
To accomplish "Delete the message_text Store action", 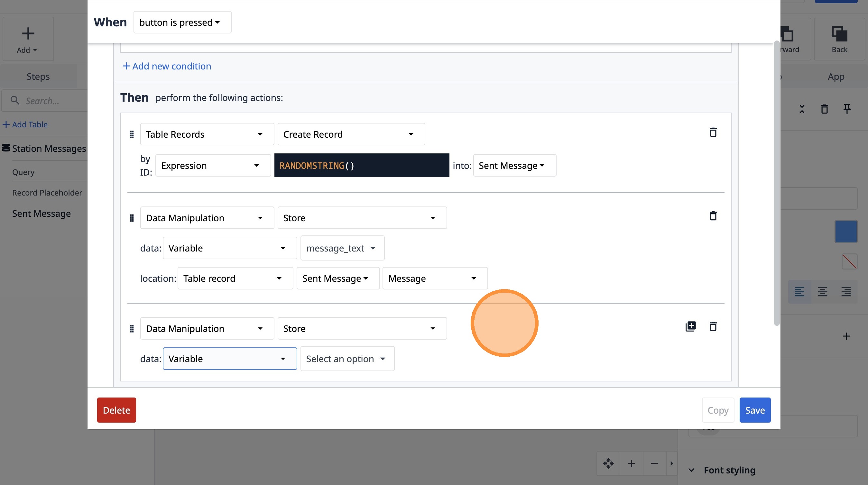I will [x=713, y=216].
